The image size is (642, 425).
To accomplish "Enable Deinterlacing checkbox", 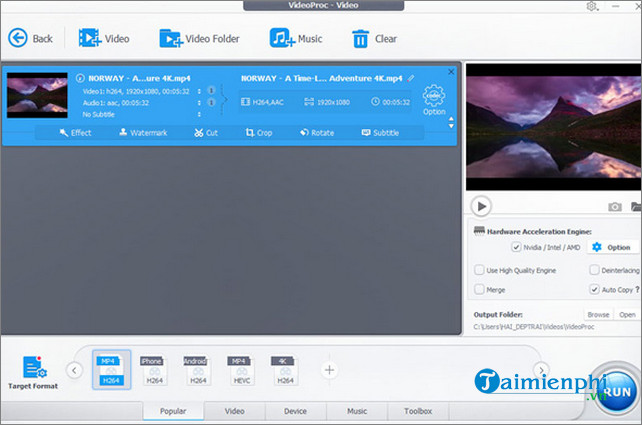I will [x=594, y=270].
